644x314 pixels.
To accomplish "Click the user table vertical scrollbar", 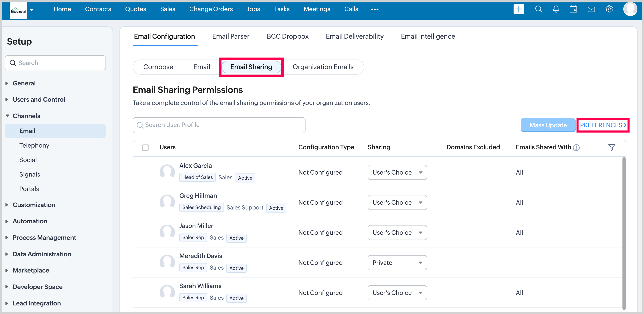I will pyautogui.click(x=624, y=232).
